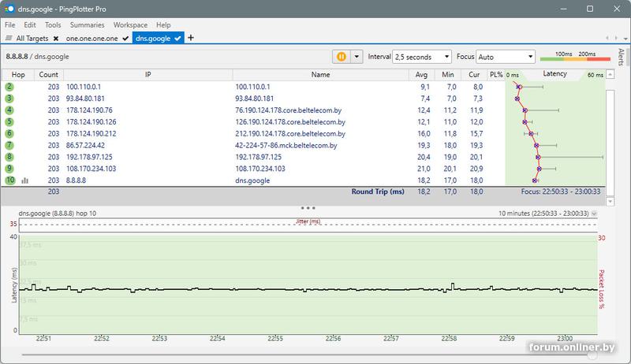The width and height of the screenshot is (631, 364).
Task: Open the 10 minutes time range dropdown
Action: (594, 214)
